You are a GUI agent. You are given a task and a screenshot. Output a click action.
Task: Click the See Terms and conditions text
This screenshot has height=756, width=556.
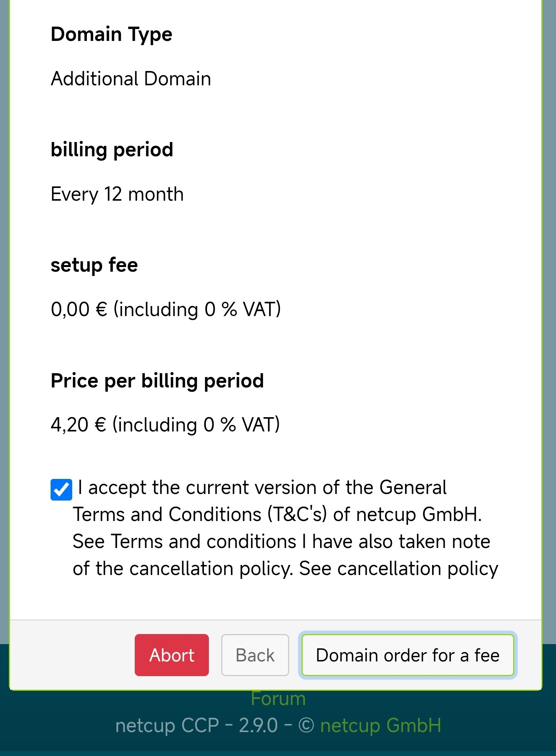tap(185, 541)
